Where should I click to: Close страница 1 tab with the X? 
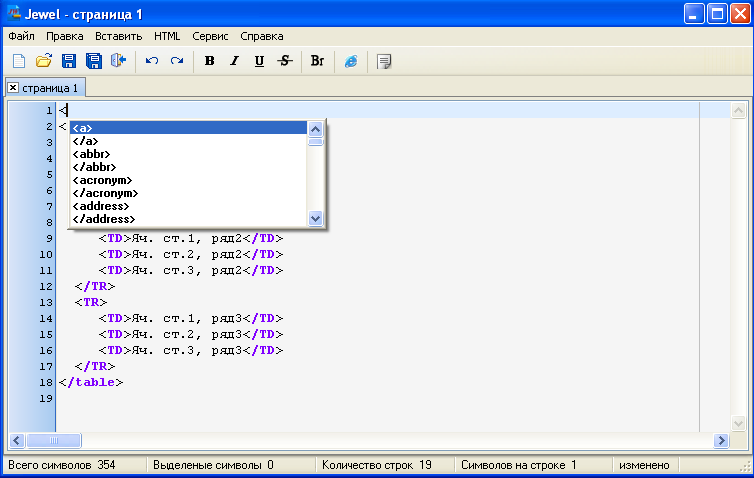[13, 88]
